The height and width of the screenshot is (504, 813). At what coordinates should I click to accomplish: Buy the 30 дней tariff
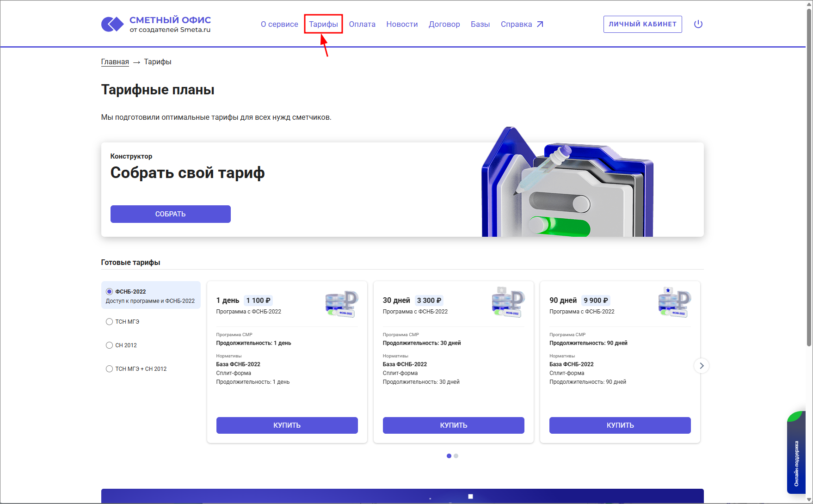coord(453,425)
